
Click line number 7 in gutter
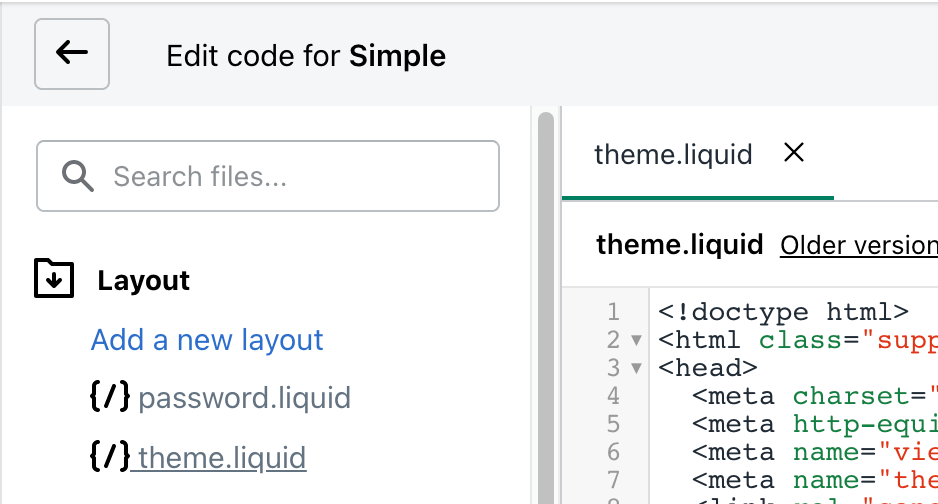[613, 480]
